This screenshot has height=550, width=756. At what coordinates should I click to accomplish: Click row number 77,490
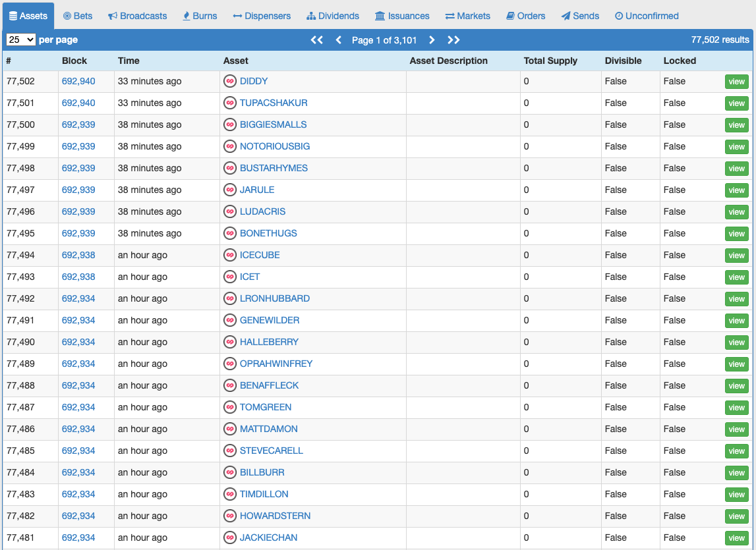point(20,343)
